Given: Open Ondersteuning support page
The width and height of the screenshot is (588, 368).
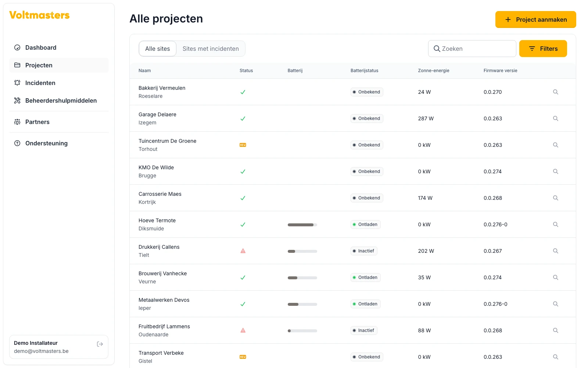Looking at the screenshot, I should tap(59, 143).
